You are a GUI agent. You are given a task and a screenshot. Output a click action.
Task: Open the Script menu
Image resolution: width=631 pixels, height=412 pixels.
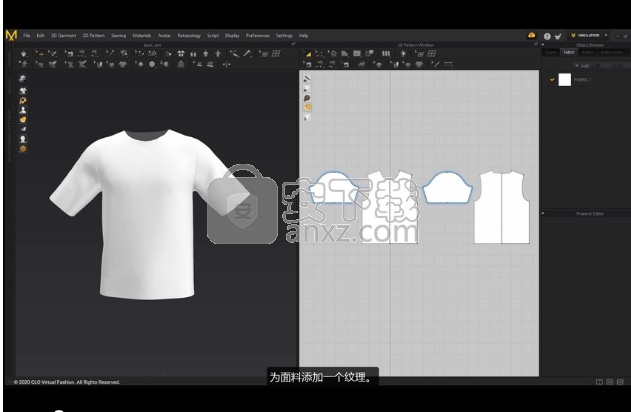(x=213, y=35)
